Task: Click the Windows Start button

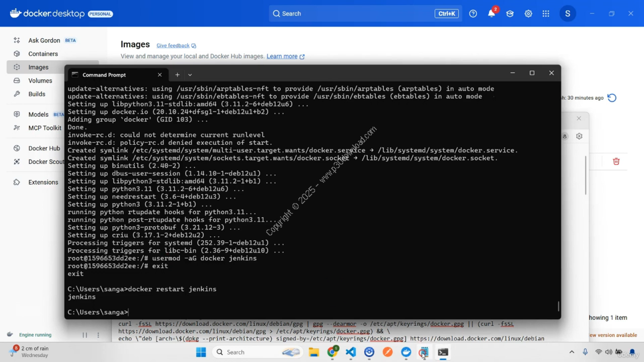Action: click(201, 352)
